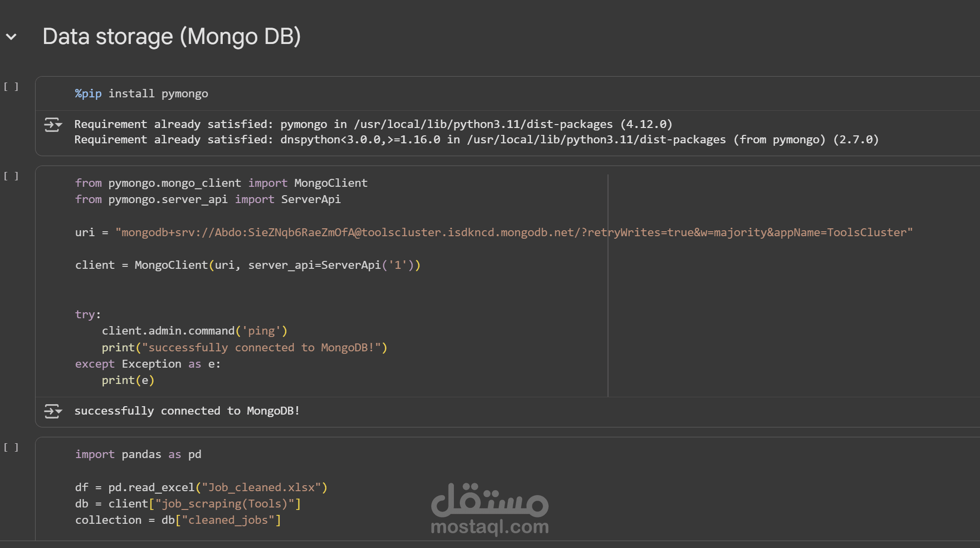980x548 pixels.
Task: Toggle output of MongoDB connection cell
Action: 53,411
